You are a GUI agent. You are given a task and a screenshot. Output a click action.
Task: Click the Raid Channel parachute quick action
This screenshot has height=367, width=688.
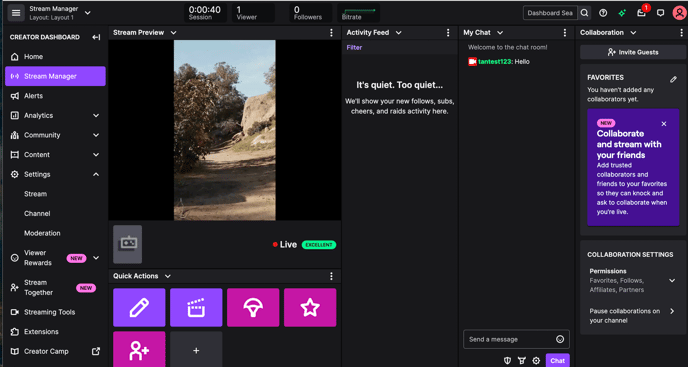coord(253,307)
